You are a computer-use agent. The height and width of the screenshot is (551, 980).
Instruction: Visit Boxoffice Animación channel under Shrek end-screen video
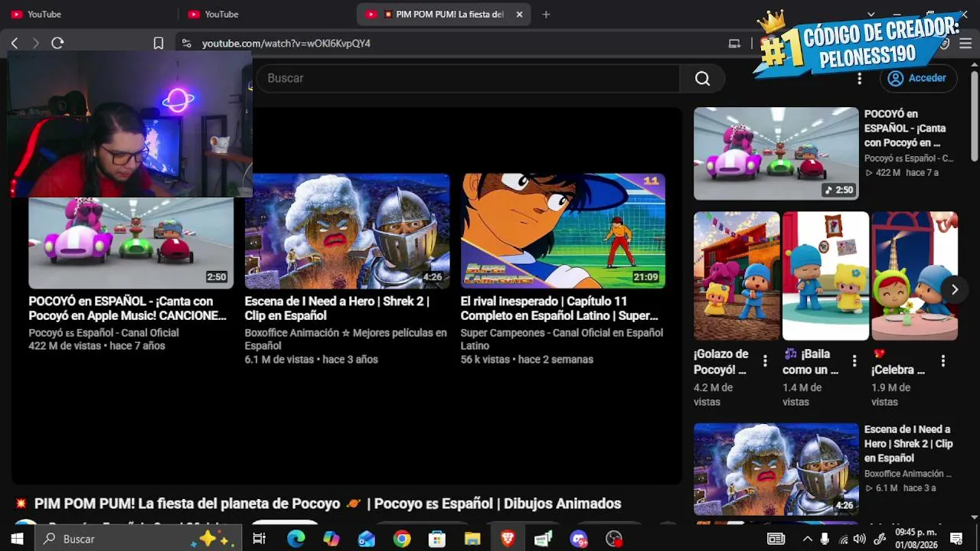pos(346,339)
